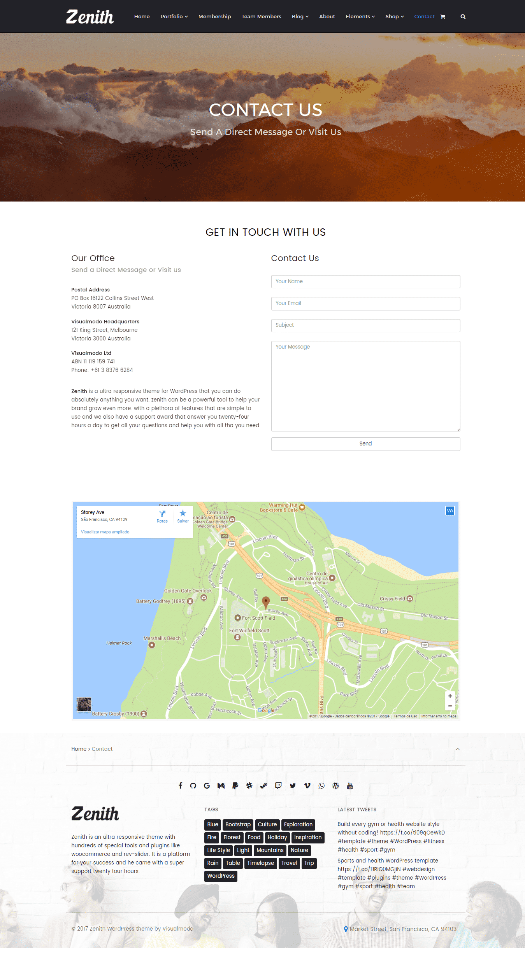The width and height of the screenshot is (525, 980).
Task: Expand the Shop dropdown menu
Action: click(395, 17)
